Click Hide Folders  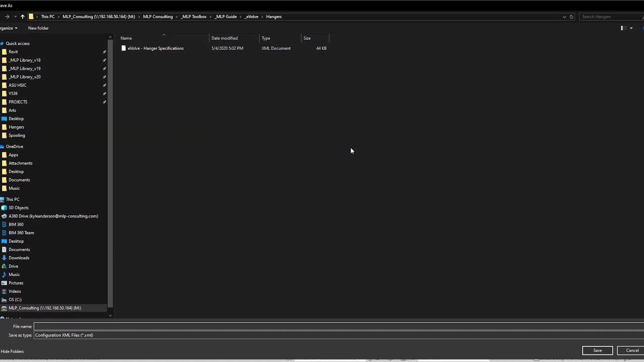point(12,351)
